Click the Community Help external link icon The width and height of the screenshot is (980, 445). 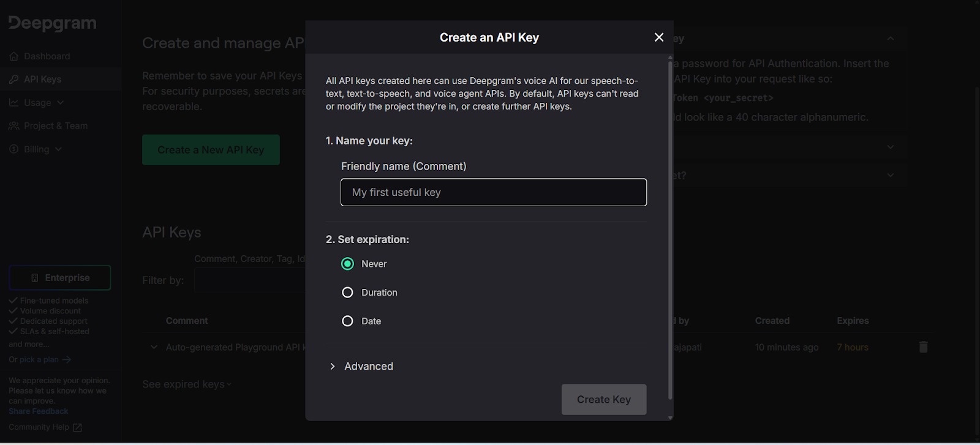click(77, 428)
